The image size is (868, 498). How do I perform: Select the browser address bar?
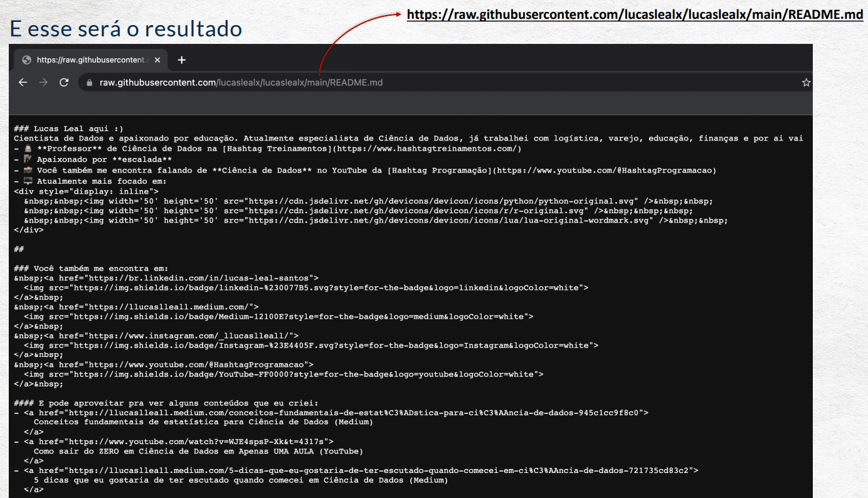click(251, 82)
